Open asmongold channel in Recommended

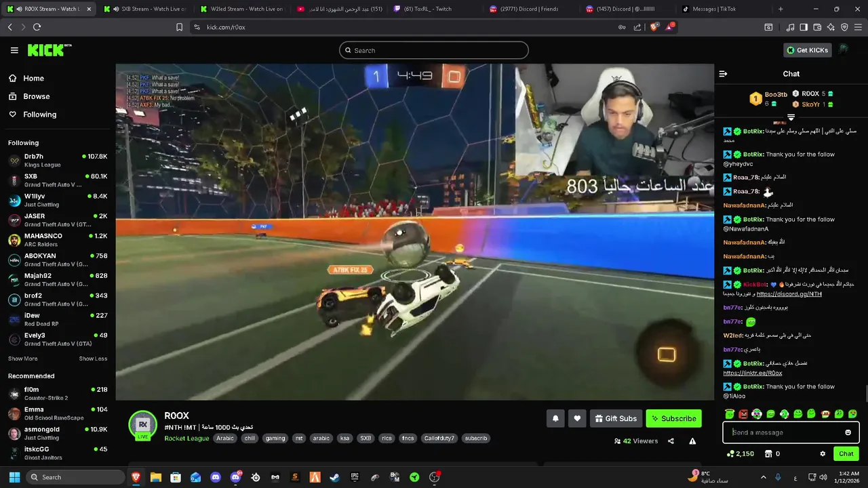point(58,433)
